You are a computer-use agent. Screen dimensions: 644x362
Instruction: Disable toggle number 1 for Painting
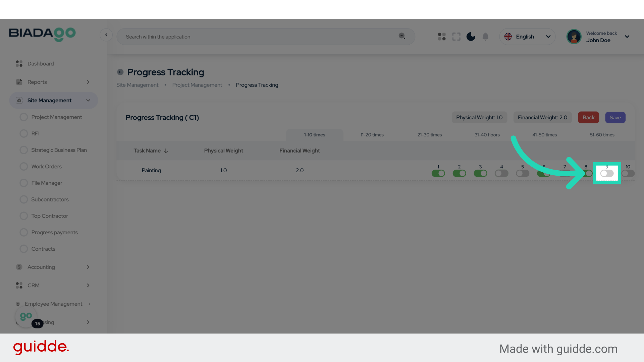pyautogui.click(x=438, y=173)
